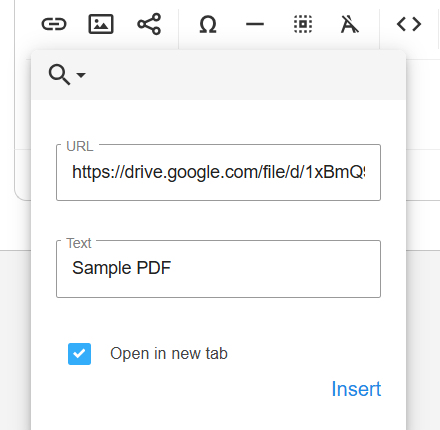440x430 pixels.
Task: Click the Select All dashed-square icon
Action: point(303,24)
